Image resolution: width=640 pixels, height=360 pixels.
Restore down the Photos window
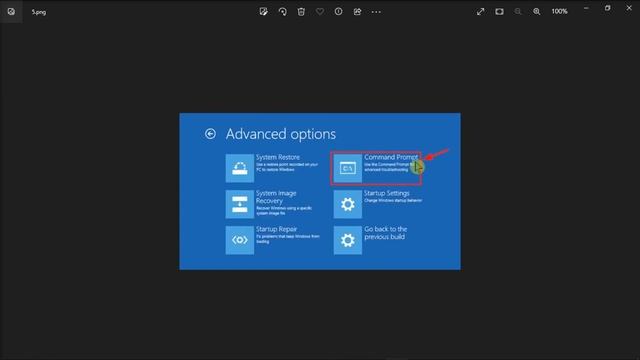pyautogui.click(x=608, y=8)
